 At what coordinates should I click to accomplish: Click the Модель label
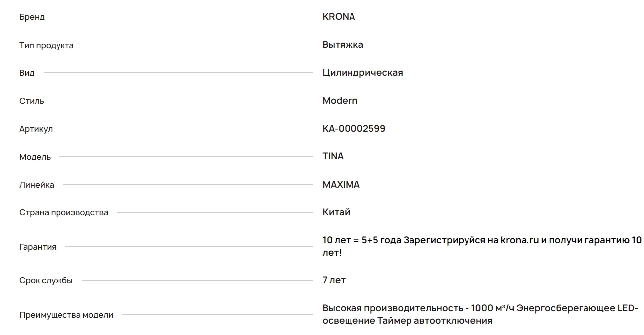coord(35,157)
